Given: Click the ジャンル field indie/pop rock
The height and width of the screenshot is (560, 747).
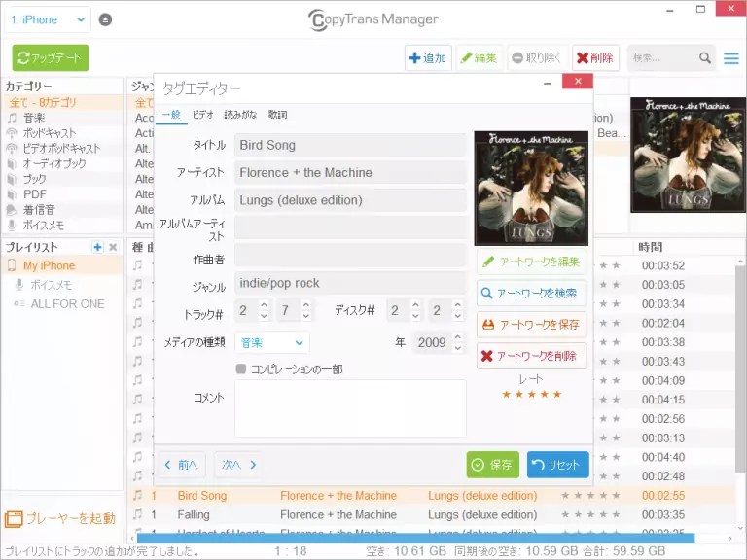Looking at the screenshot, I should 350,283.
